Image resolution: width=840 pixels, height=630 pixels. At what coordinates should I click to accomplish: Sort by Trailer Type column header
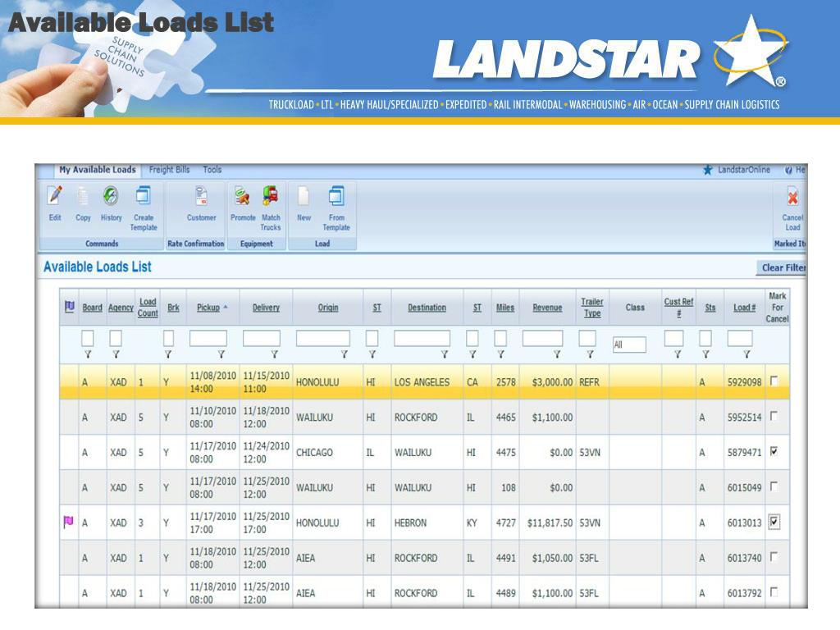point(592,308)
